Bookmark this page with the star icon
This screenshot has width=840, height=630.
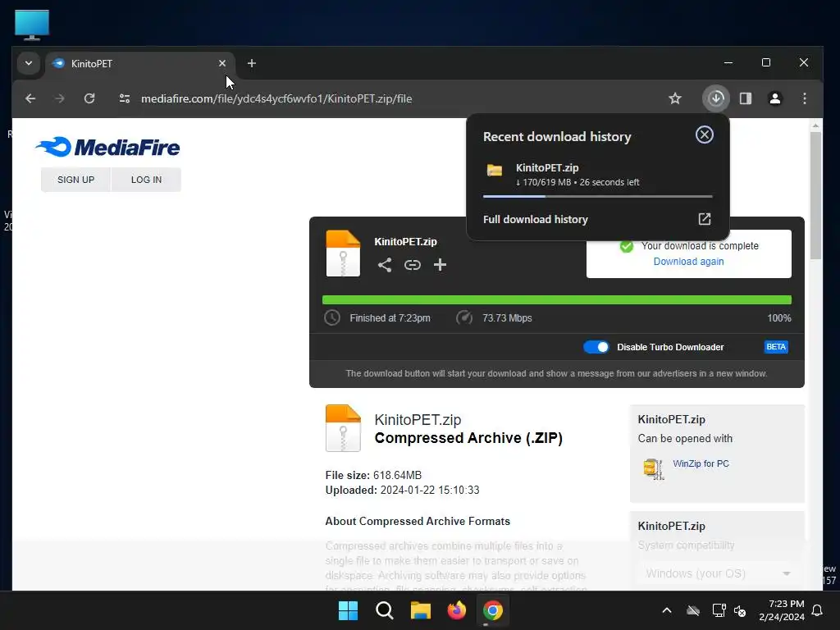coord(675,98)
